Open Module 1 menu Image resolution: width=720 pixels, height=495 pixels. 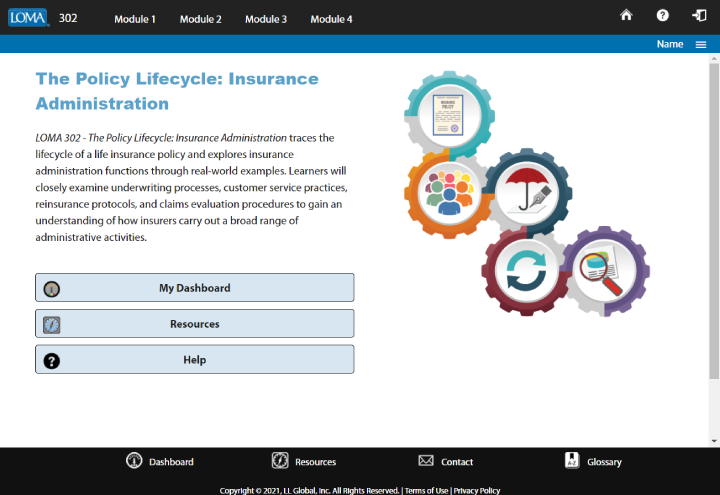click(x=135, y=19)
